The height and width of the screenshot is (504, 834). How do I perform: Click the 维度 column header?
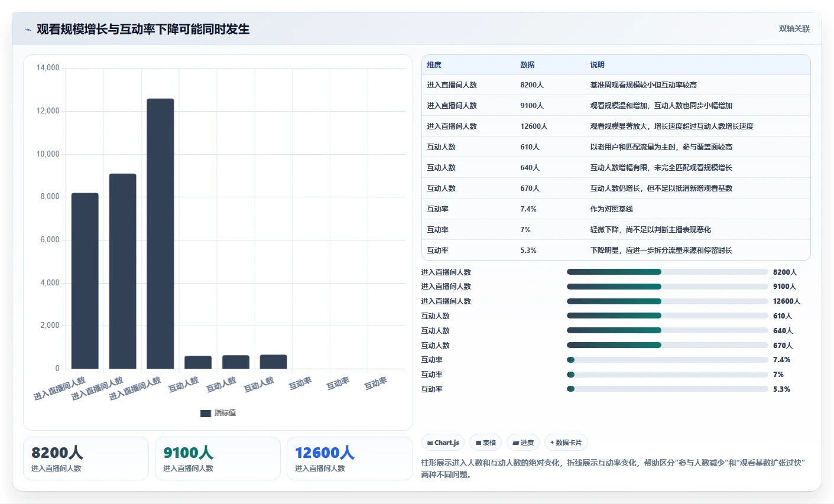pos(434,65)
